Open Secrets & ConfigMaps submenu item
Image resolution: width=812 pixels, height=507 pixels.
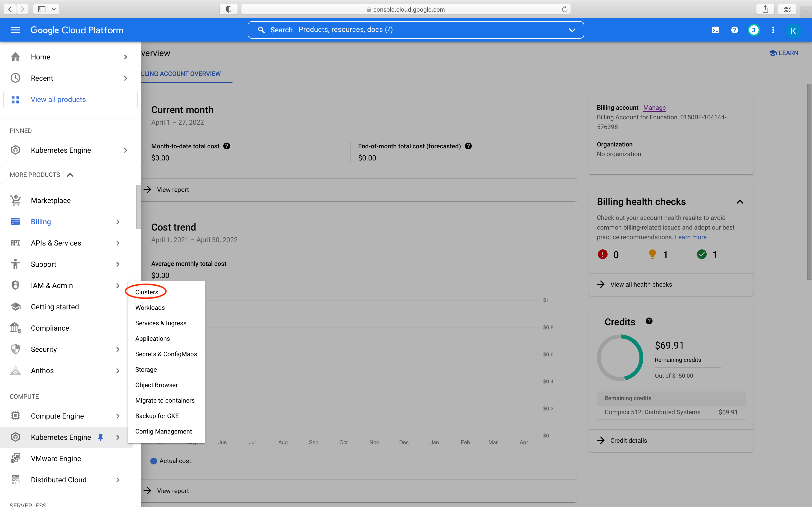point(166,354)
